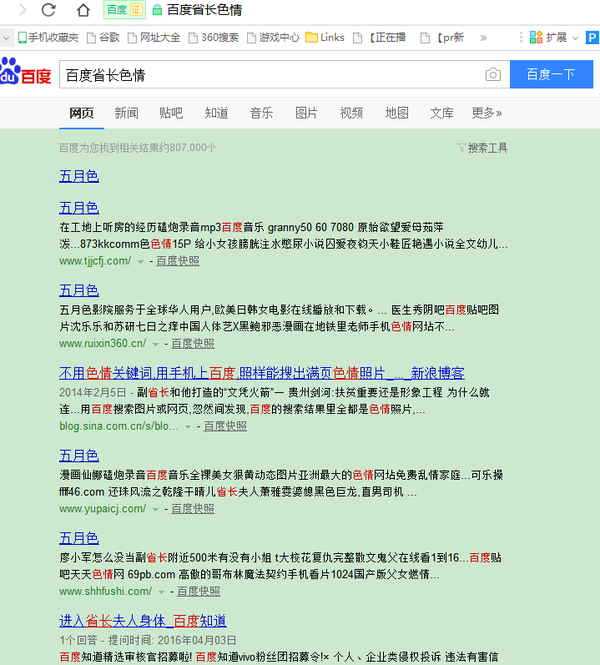The width and height of the screenshot is (600, 665).
Task: Switch to the 知道 tab
Action: click(217, 113)
